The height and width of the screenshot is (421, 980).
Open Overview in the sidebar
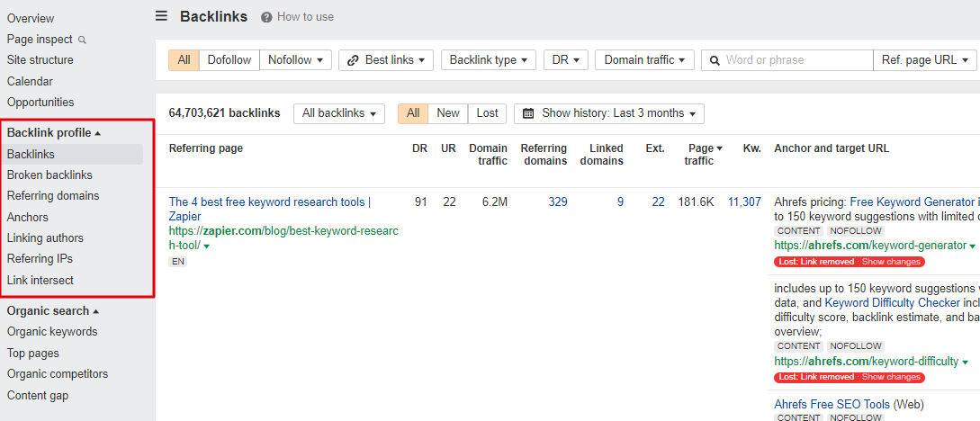tap(31, 19)
